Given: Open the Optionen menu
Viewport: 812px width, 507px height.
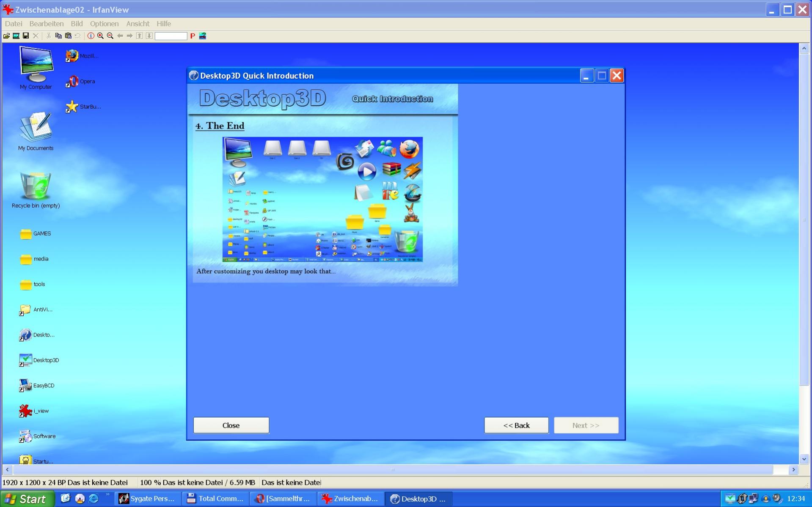Looking at the screenshot, I should [x=104, y=24].
